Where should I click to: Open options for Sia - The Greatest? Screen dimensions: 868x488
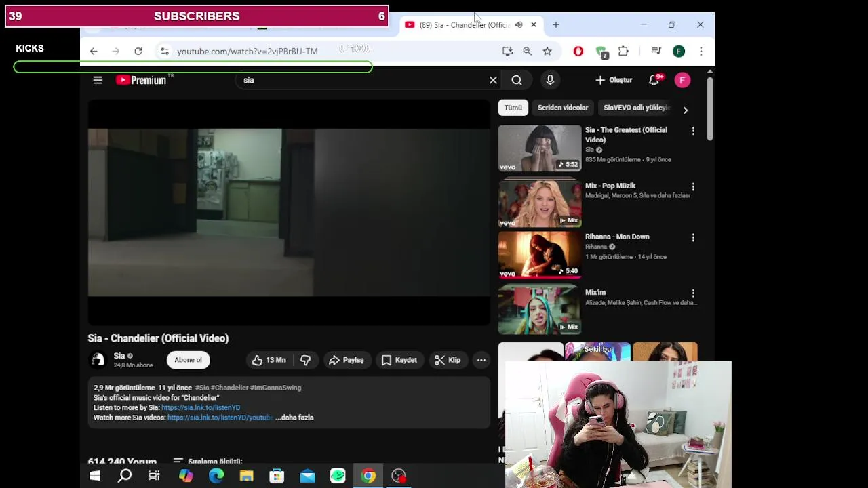693,131
